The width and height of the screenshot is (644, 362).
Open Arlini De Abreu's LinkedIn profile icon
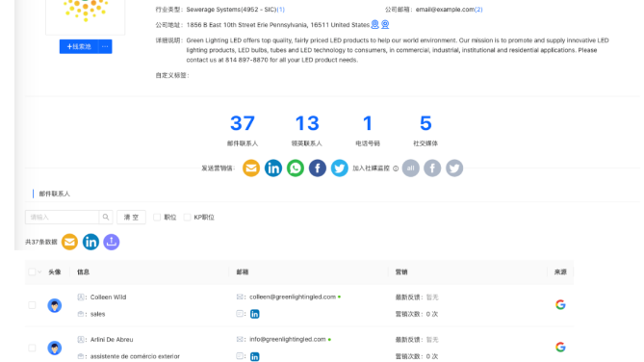pyautogui.click(x=255, y=356)
